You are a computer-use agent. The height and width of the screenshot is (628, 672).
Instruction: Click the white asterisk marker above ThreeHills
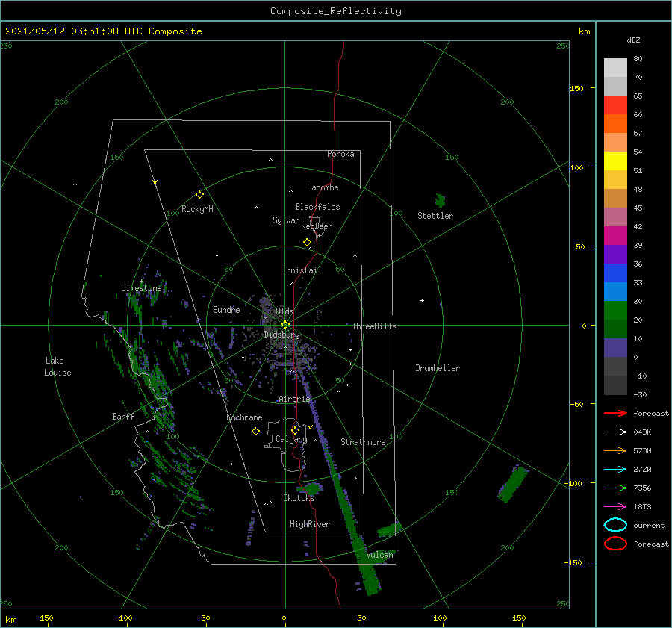point(355,256)
